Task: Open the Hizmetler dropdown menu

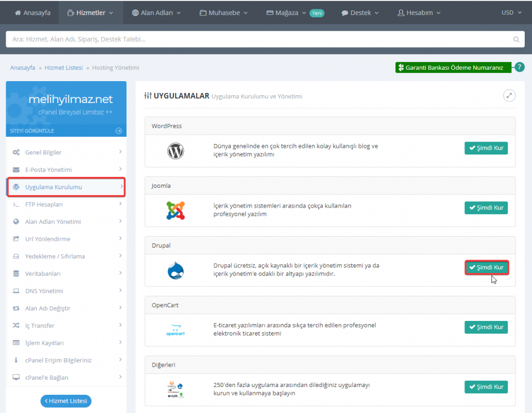Action: [91, 12]
